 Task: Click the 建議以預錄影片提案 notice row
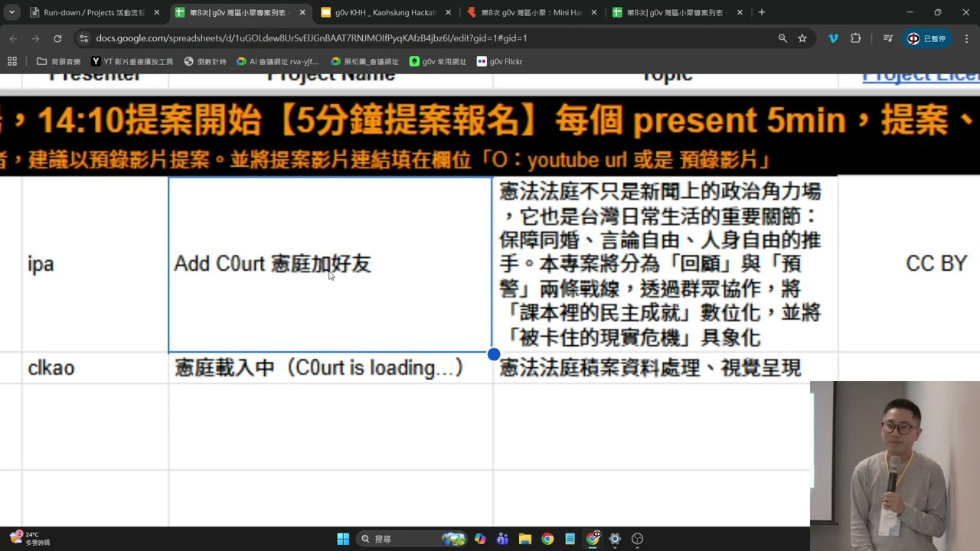pyautogui.click(x=490, y=159)
